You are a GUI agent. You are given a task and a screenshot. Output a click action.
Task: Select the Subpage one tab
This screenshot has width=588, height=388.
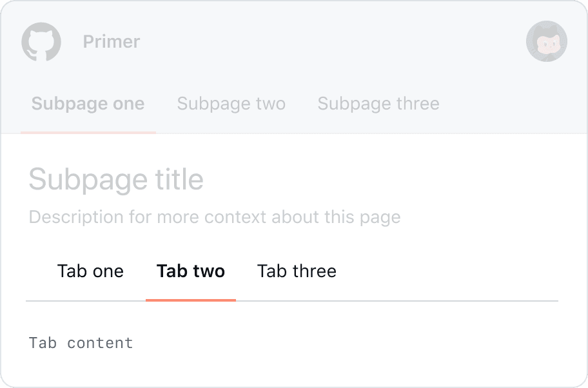[x=88, y=103]
